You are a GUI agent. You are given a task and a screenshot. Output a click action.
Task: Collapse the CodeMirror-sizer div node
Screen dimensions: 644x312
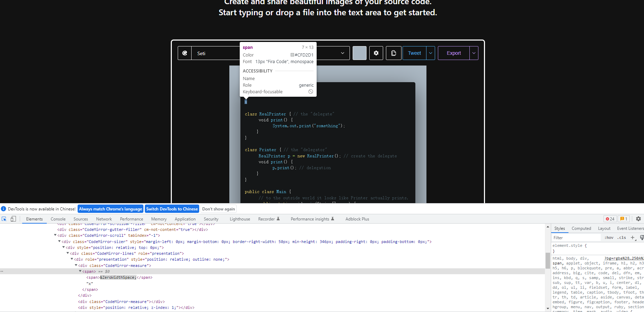click(x=59, y=241)
